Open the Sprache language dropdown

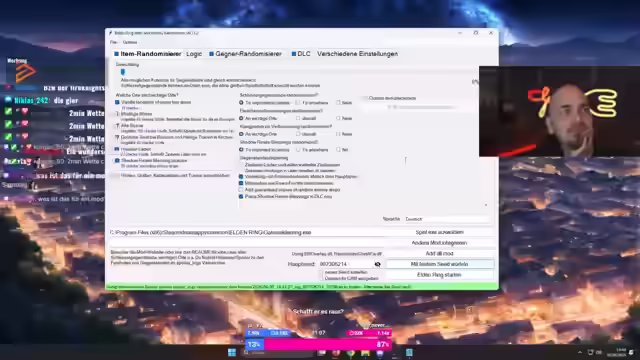pyautogui.click(x=447, y=219)
